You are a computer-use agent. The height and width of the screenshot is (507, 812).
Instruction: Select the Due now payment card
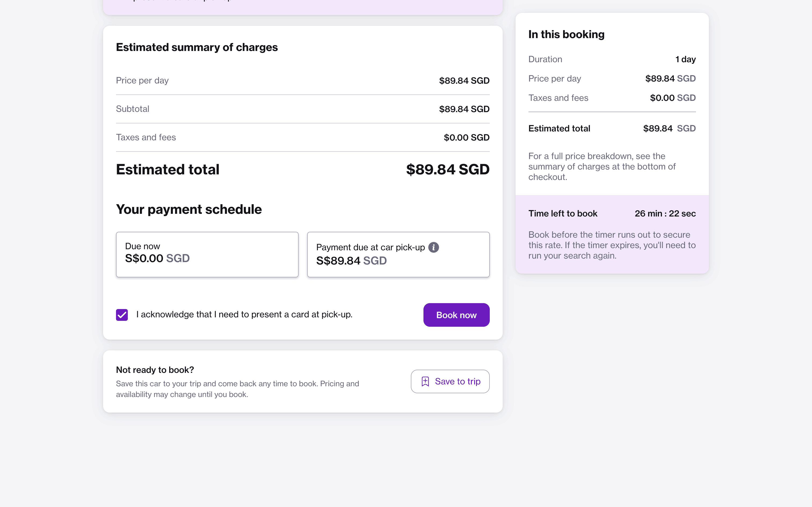pos(207,254)
